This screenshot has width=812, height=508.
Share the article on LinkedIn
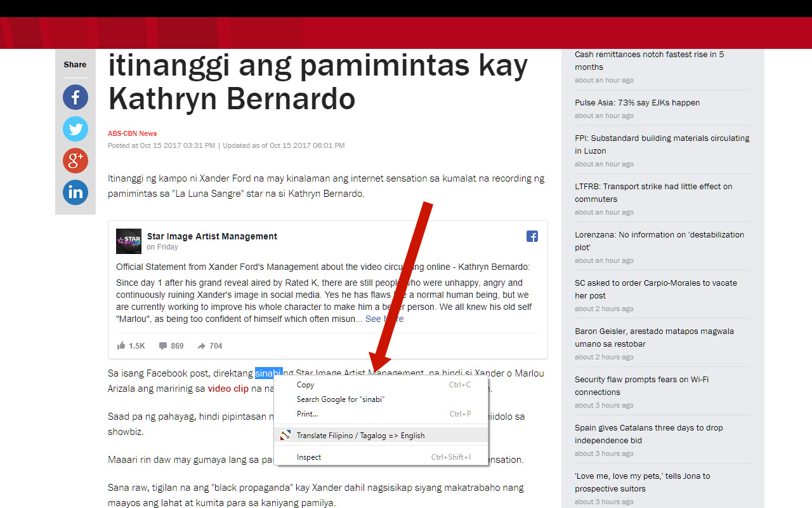click(x=75, y=192)
